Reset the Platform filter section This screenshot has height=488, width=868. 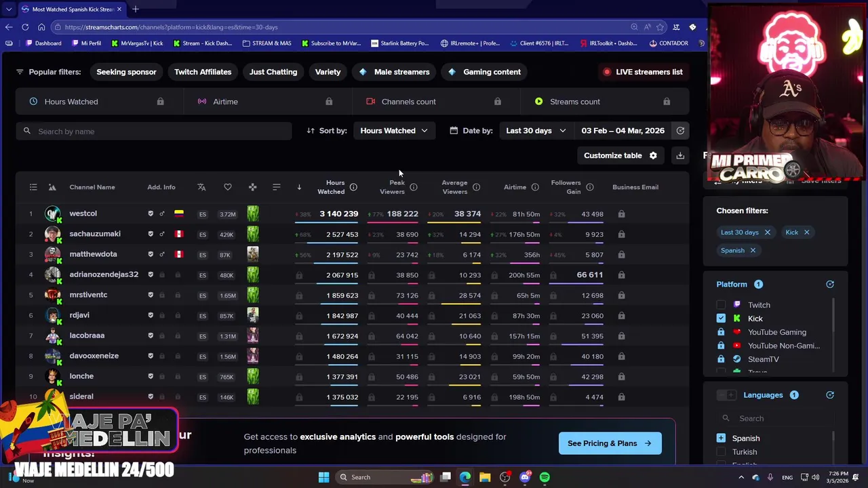(x=830, y=285)
